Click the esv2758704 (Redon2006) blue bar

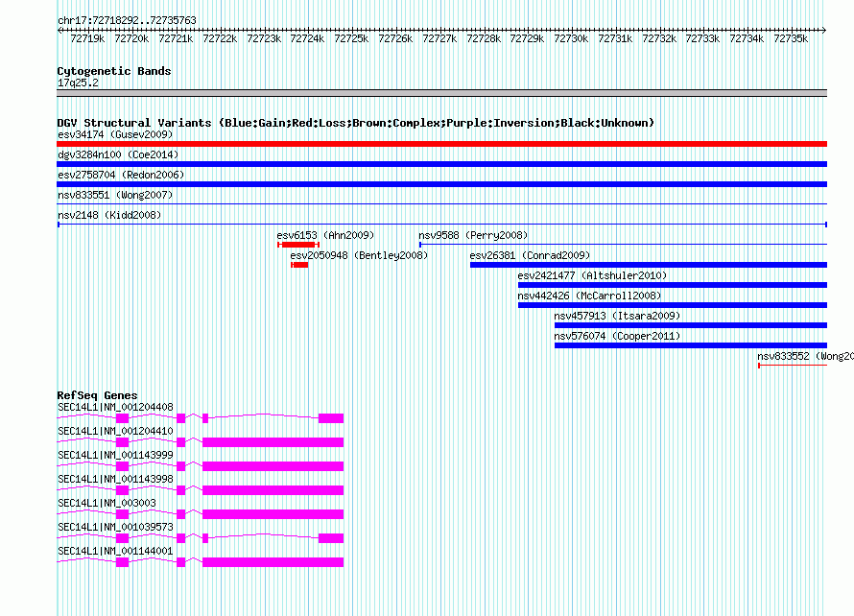point(441,184)
